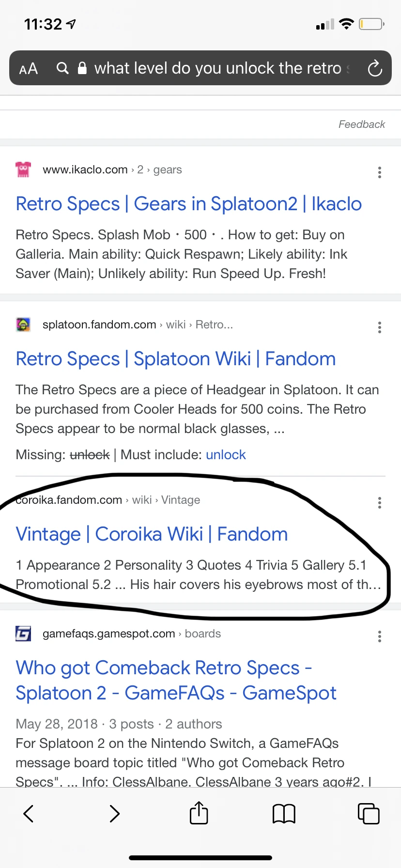Tap the padlock icon in the address bar
401x868 pixels.
tap(82, 68)
